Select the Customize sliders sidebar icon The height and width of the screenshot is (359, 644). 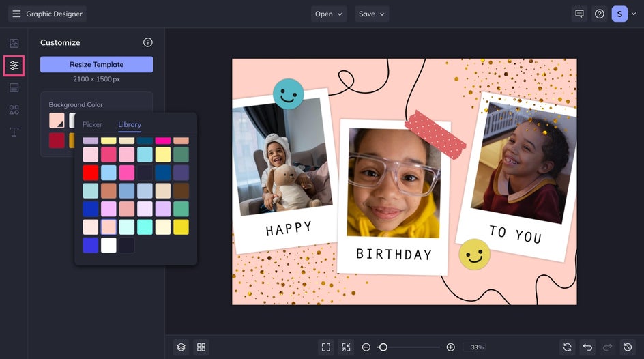tap(14, 66)
